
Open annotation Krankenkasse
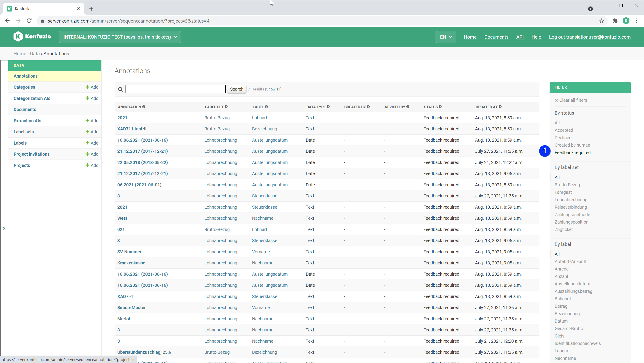tap(131, 263)
